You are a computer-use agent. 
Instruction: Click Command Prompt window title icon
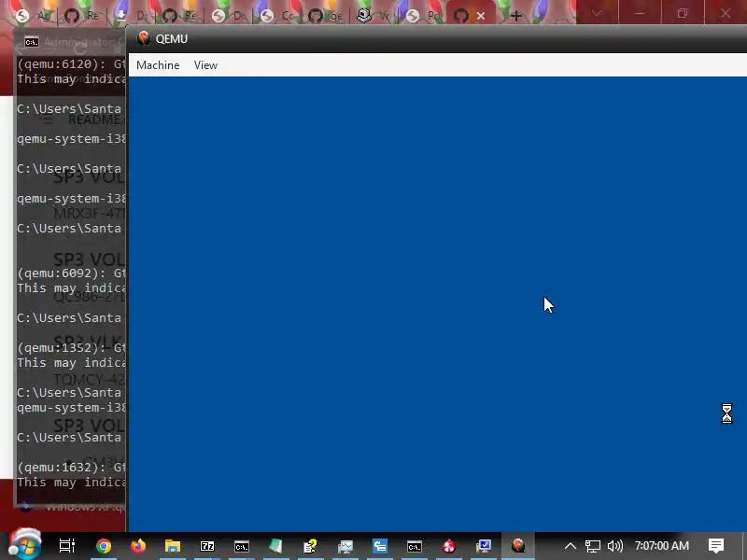(x=32, y=42)
